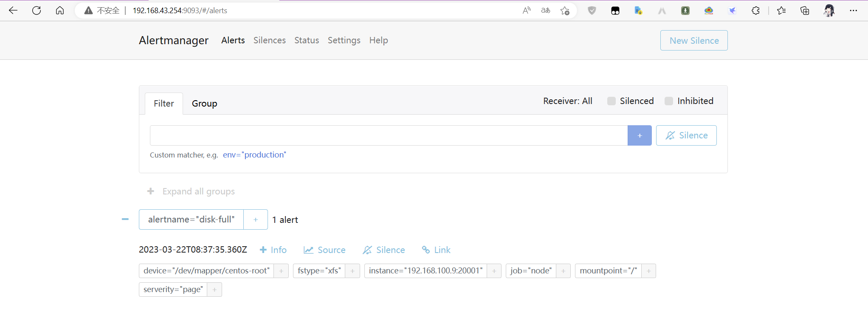The image size is (868, 315).
Task: Click the Alertmanager brand title
Action: pos(174,40)
